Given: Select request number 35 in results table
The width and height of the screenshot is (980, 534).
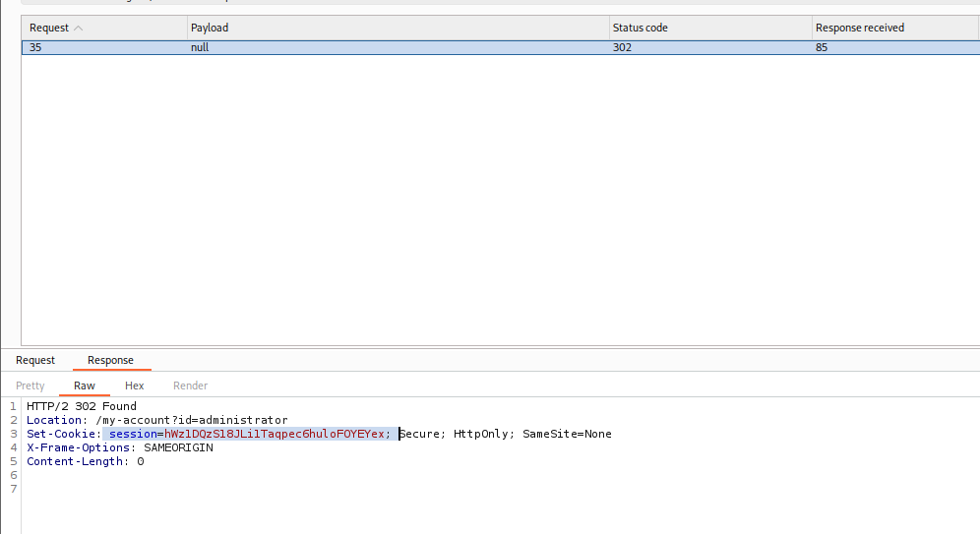Looking at the screenshot, I should point(35,47).
